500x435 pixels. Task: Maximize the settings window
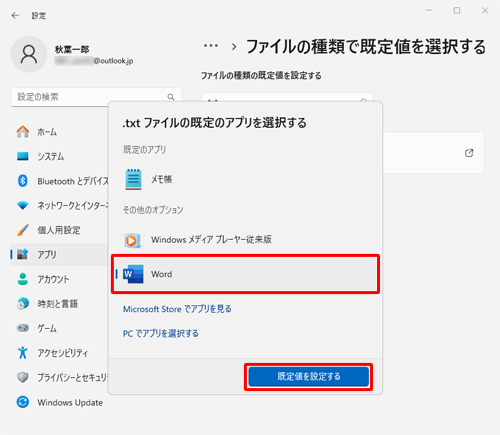[457, 11]
